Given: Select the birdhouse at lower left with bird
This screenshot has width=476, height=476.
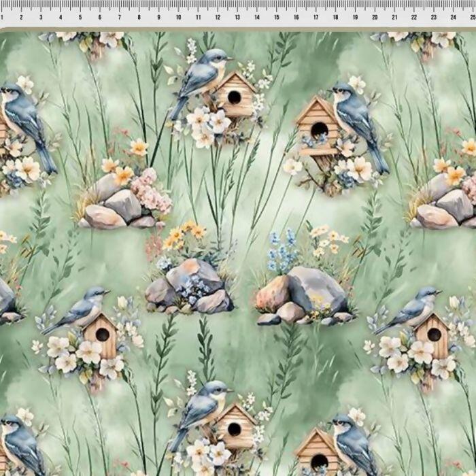Looking at the screenshot, I should pyautogui.click(x=101, y=335).
